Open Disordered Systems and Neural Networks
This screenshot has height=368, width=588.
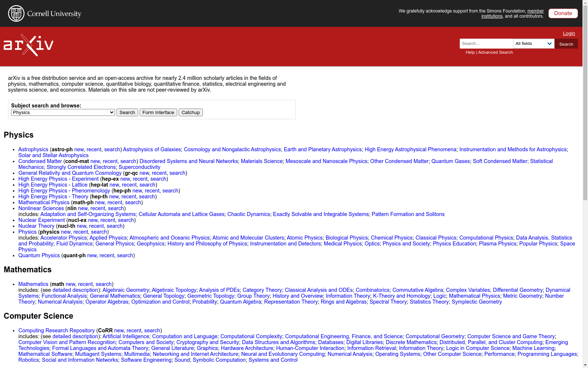click(189, 161)
